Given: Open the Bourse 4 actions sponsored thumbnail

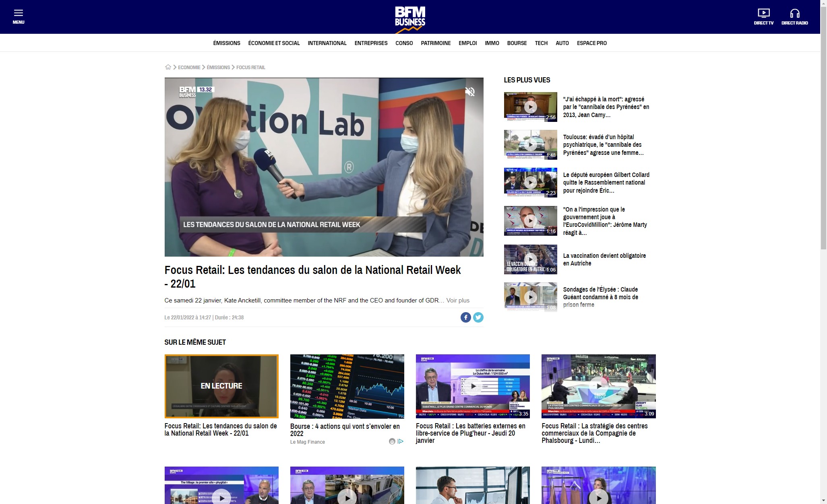Looking at the screenshot, I should point(347,386).
